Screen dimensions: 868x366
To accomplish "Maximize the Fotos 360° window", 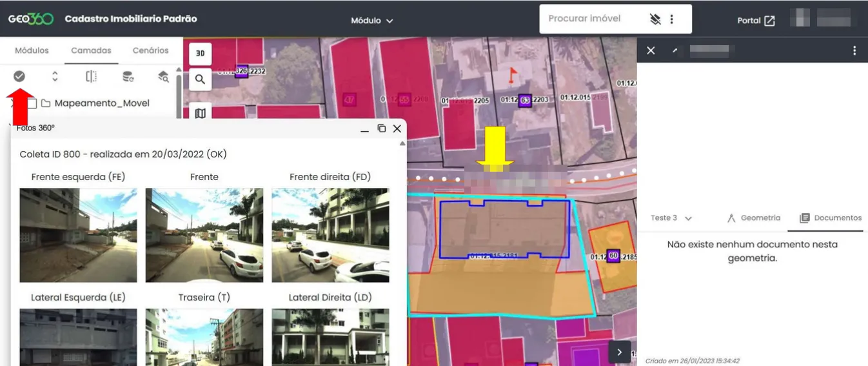I will click(381, 128).
